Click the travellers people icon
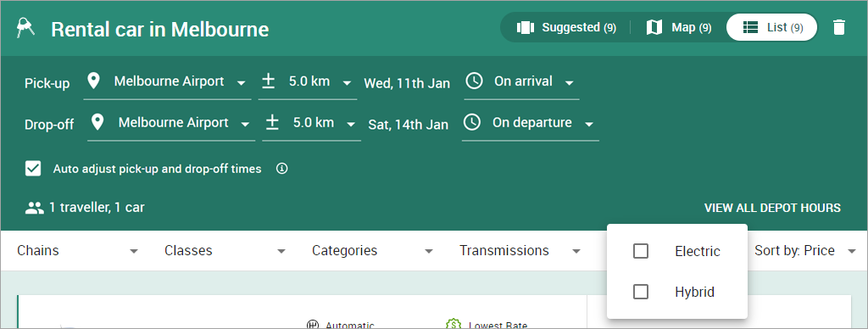Screen dimensions: 868x329 pos(34,209)
